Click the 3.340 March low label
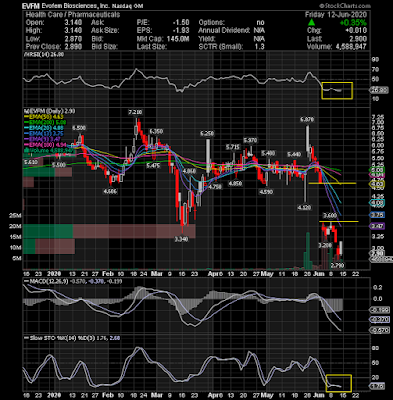 point(181,239)
